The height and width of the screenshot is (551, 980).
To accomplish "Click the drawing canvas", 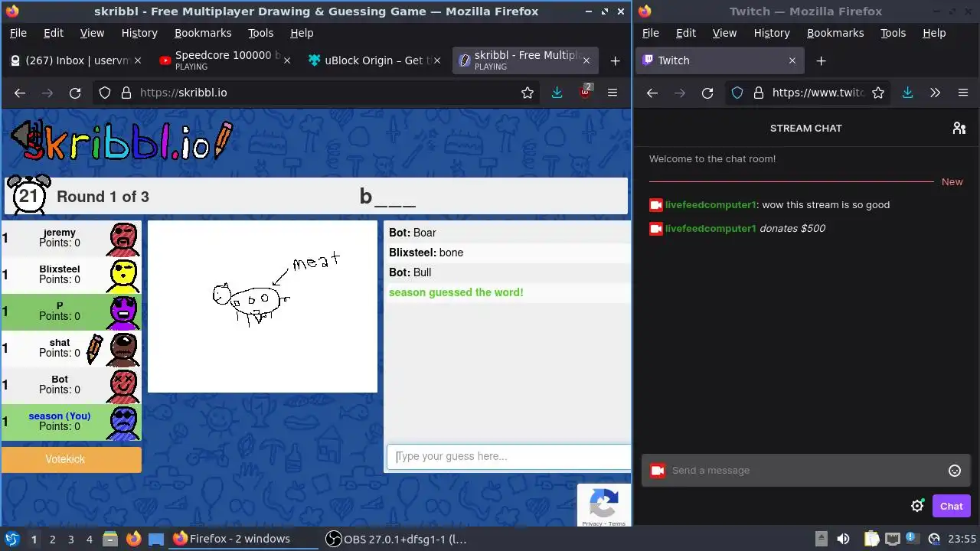I will click(263, 307).
